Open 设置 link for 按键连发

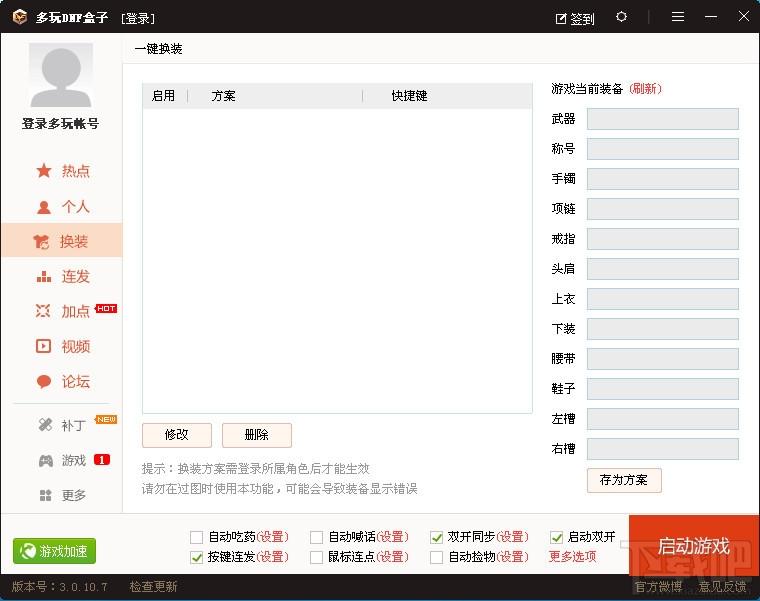[x=272, y=557]
